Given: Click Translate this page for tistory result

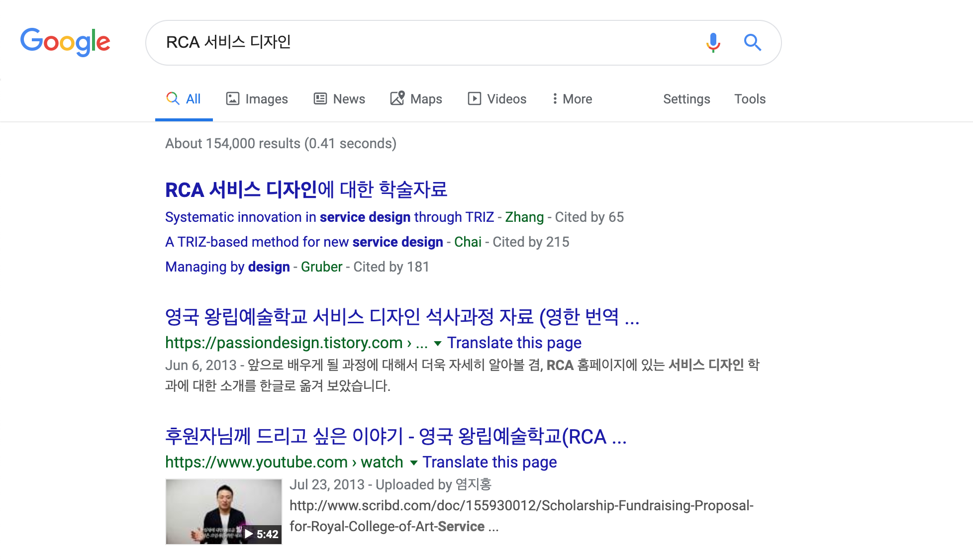Looking at the screenshot, I should click(514, 343).
